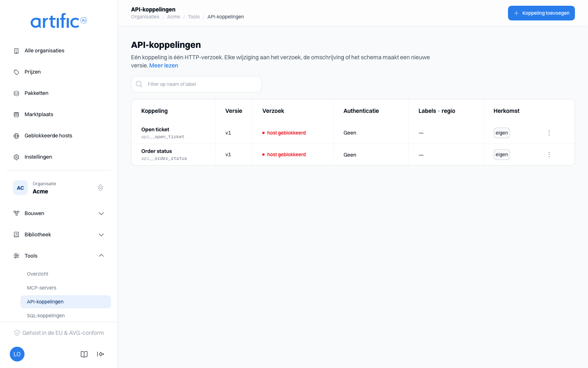Open the Organisaties breadcrumb
Image resolution: width=588 pixels, height=368 pixels.
[145, 17]
